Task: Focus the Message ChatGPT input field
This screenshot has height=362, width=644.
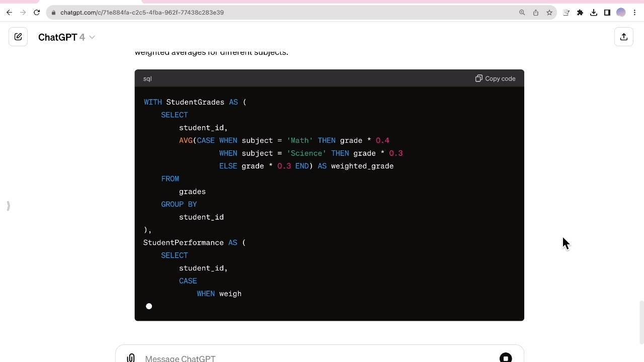Action: [x=319, y=358]
